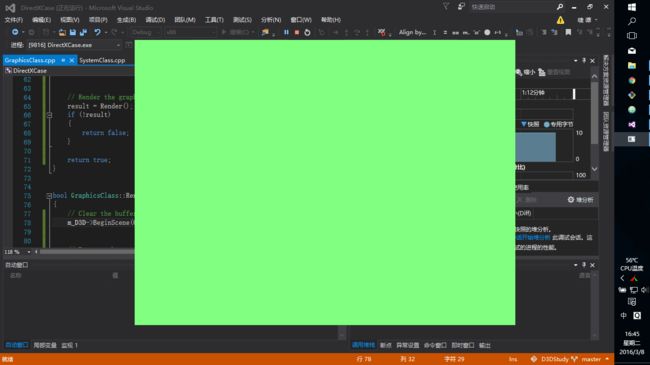The width and height of the screenshot is (650, 365).
Task: Pin the GraphicsClass.cpp tab
Action: pos(63,60)
